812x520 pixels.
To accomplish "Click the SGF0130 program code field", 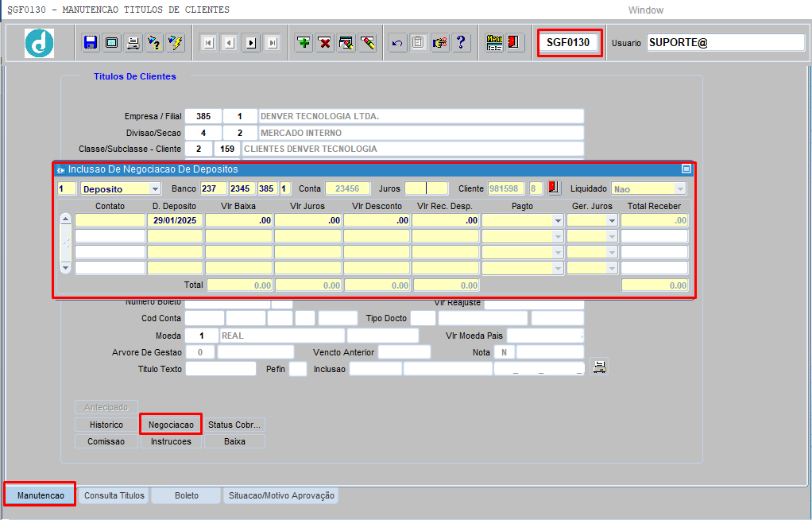I will [x=568, y=42].
